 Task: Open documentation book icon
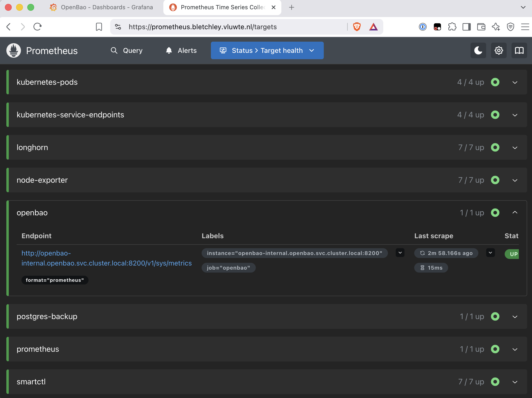[519, 50]
